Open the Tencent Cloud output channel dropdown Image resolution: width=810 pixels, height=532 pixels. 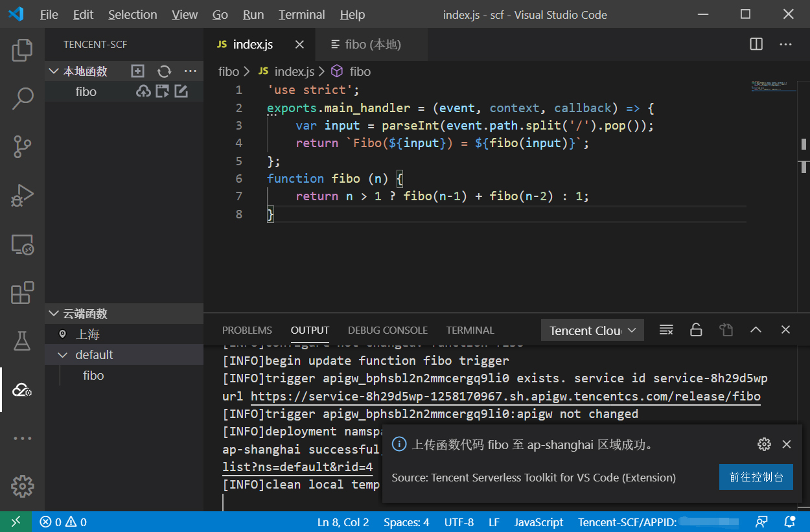coord(592,330)
